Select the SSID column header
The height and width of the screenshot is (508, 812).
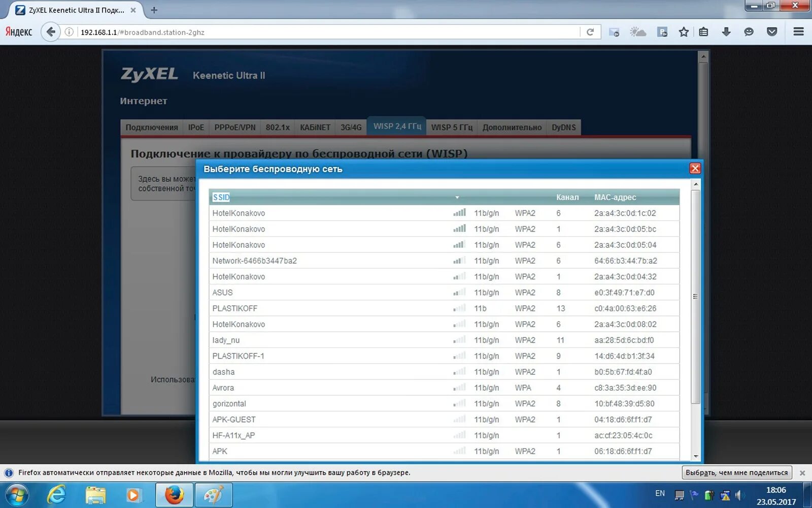tap(221, 198)
